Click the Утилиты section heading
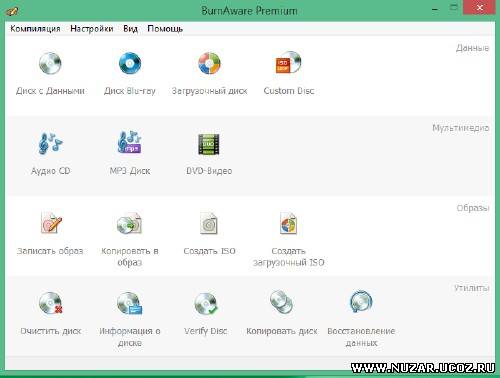 tap(471, 288)
